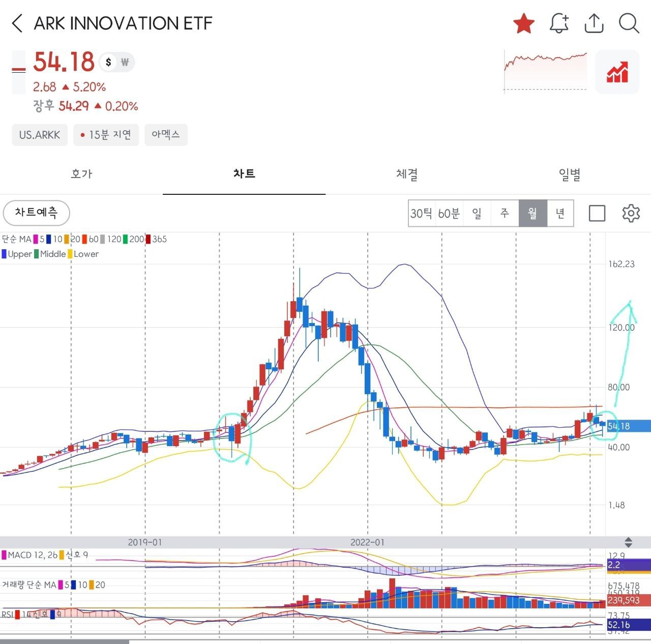Tap the 15분 지연 delay tag
This screenshot has height=644, width=651.
pos(106,135)
